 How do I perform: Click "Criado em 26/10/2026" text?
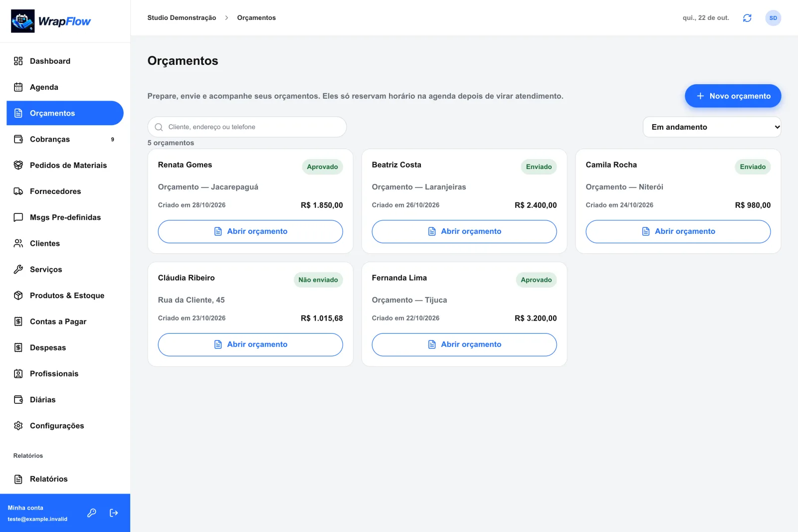pyautogui.click(x=405, y=205)
